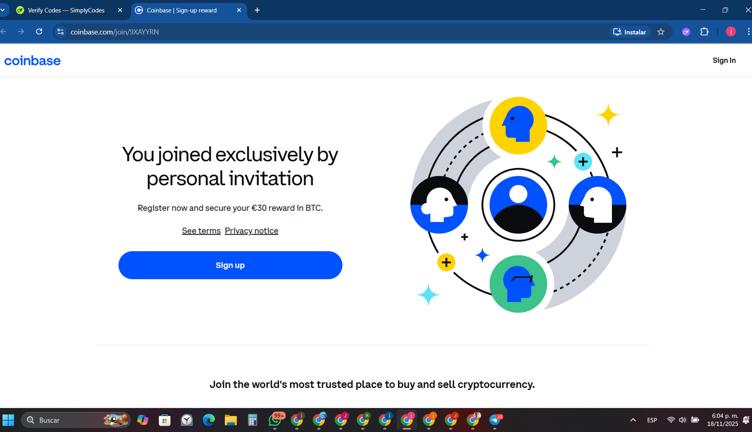
Task: Click the 'Join the world's most trusted place' text
Action: coord(372,385)
